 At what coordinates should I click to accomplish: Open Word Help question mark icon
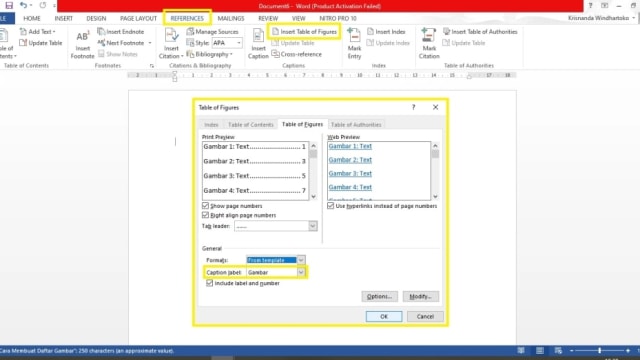pyautogui.click(x=590, y=6)
